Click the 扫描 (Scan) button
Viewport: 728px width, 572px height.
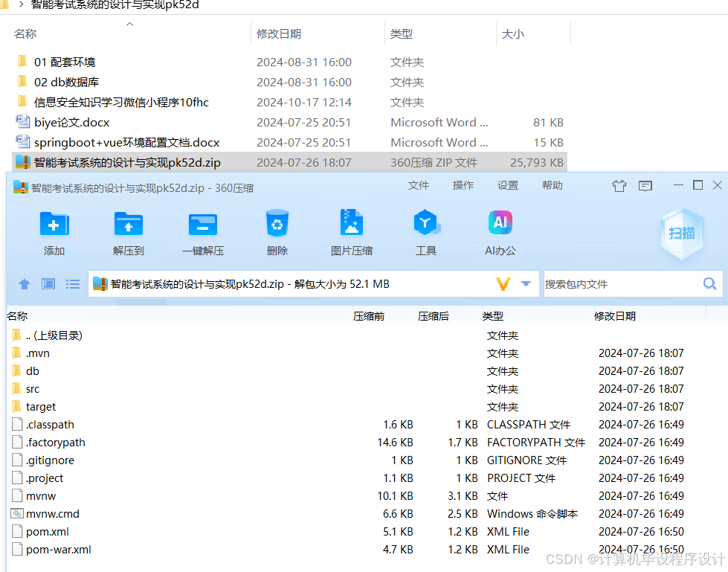[681, 233]
